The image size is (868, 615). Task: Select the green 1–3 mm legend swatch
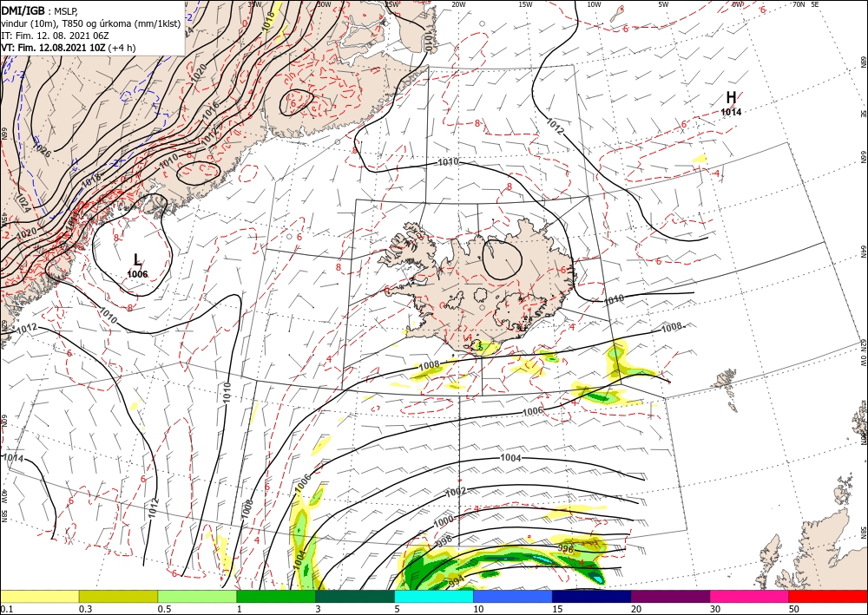point(276,596)
